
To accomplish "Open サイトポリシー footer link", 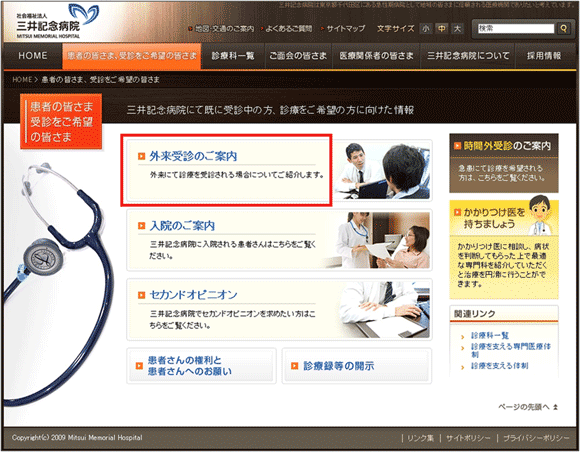I will 468,438.
